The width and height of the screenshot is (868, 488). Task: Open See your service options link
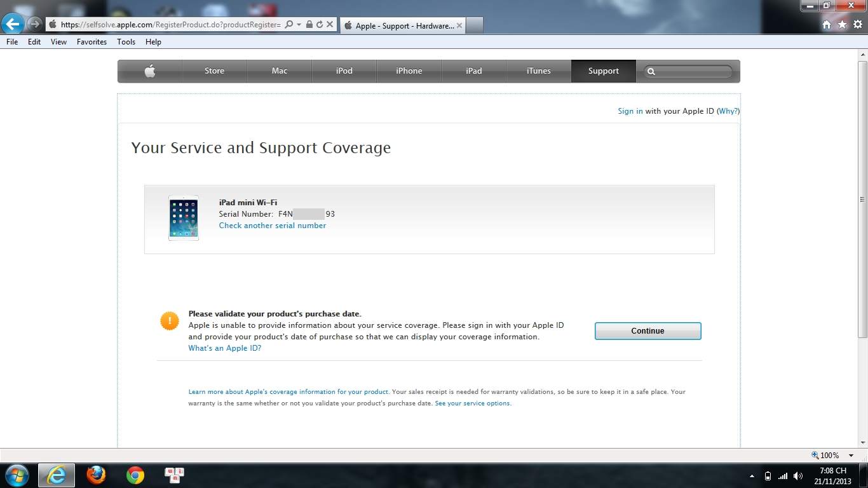(473, 403)
